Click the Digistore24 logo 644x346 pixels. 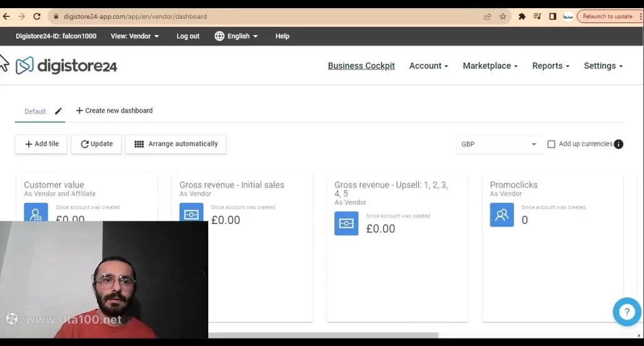click(66, 66)
